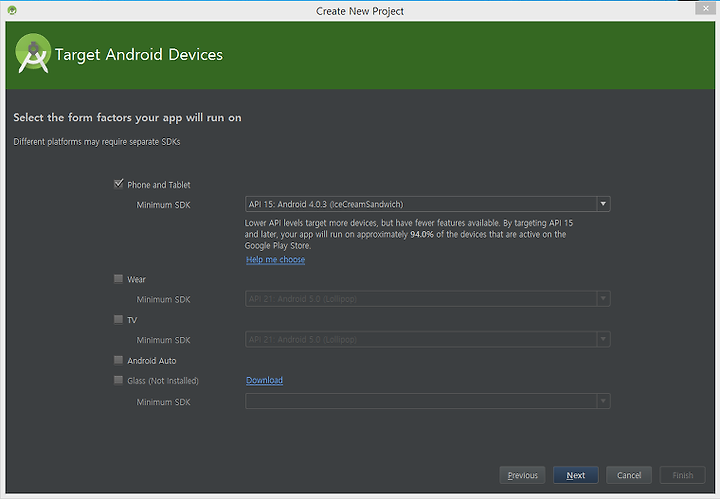Open the TV Minimum SDK dropdown
This screenshot has width=720, height=499.
point(428,339)
